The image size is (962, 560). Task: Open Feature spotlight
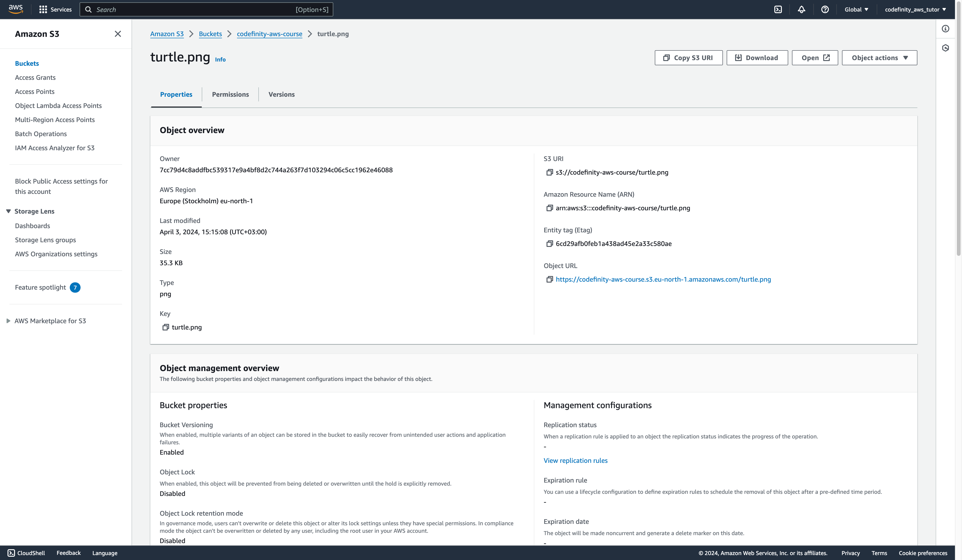(40, 287)
